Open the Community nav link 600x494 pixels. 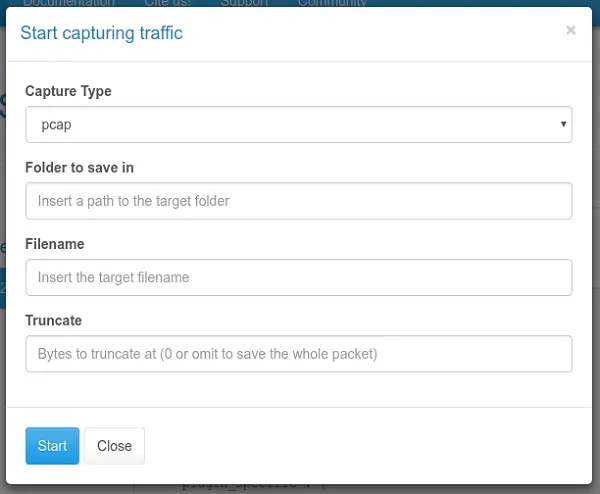tap(332, 3)
